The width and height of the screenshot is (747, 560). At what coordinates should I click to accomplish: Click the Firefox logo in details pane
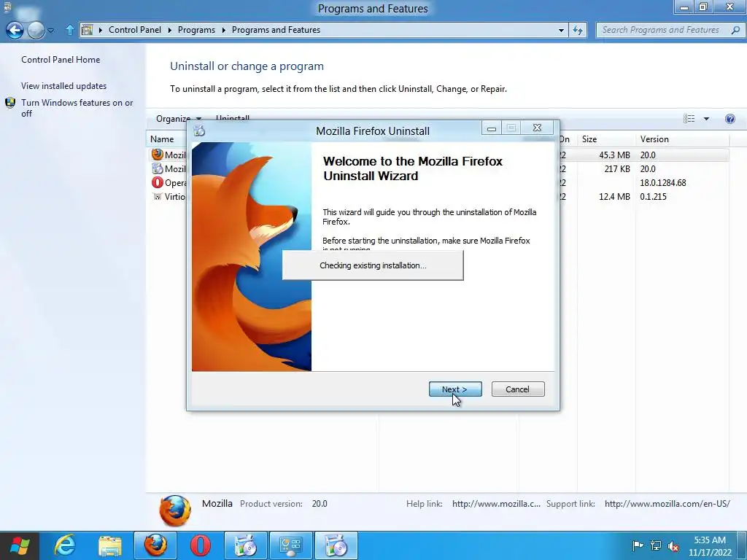tap(175, 511)
